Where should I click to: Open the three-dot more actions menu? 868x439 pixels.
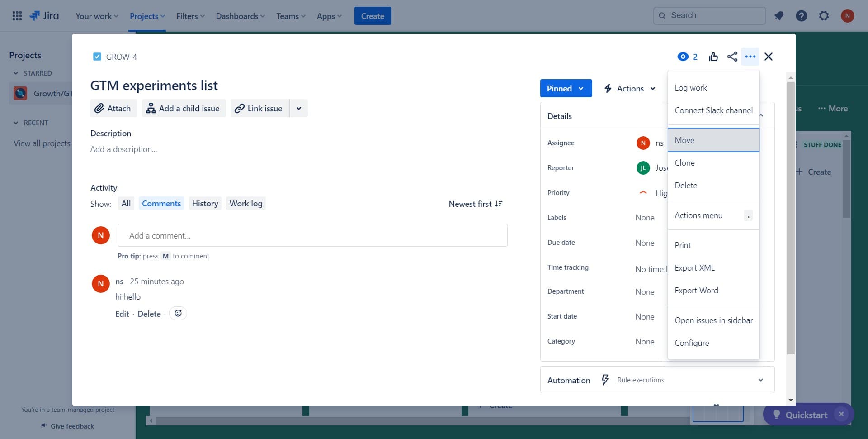(x=750, y=57)
